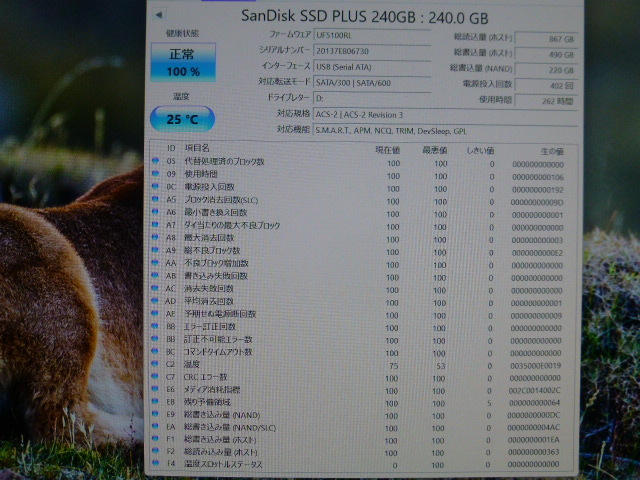Click status icon of row A7
The height and width of the screenshot is (480, 640).
155,224
